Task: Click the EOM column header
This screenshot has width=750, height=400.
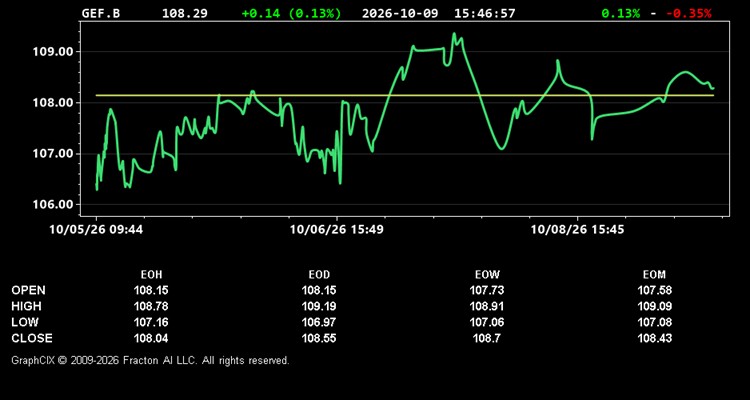Action: 654,275
